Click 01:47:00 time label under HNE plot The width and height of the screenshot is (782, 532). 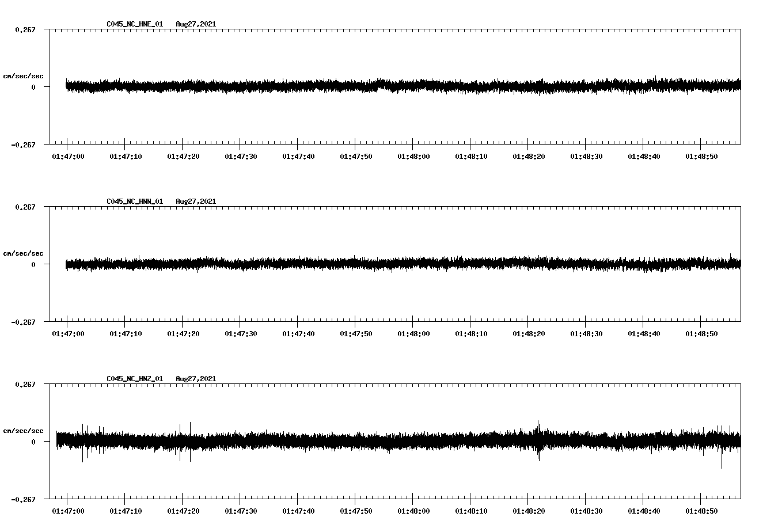68,156
